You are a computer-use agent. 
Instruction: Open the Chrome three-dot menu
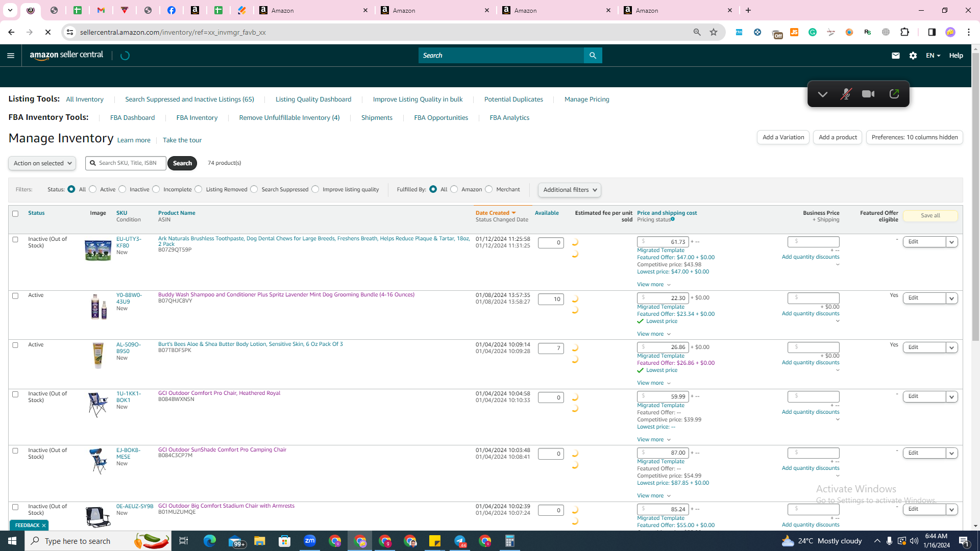point(969,32)
